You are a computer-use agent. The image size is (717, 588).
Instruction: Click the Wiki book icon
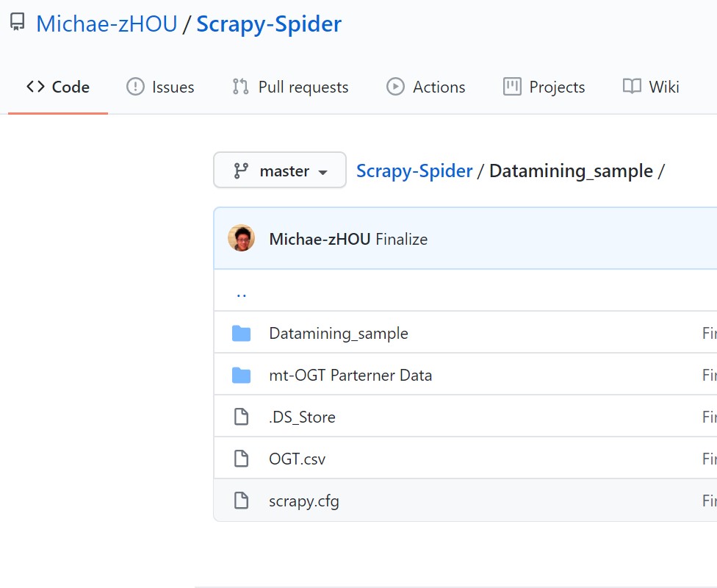[x=632, y=86]
